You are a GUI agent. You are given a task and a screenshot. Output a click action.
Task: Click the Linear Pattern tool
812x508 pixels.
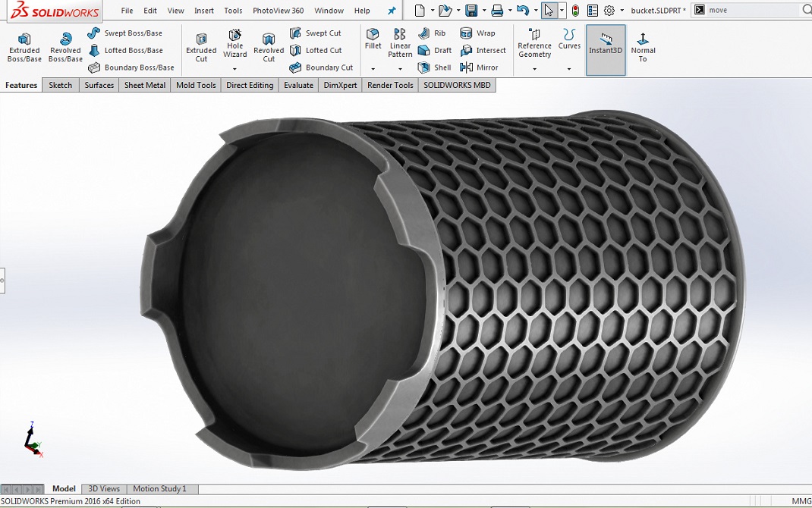pyautogui.click(x=400, y=42)
